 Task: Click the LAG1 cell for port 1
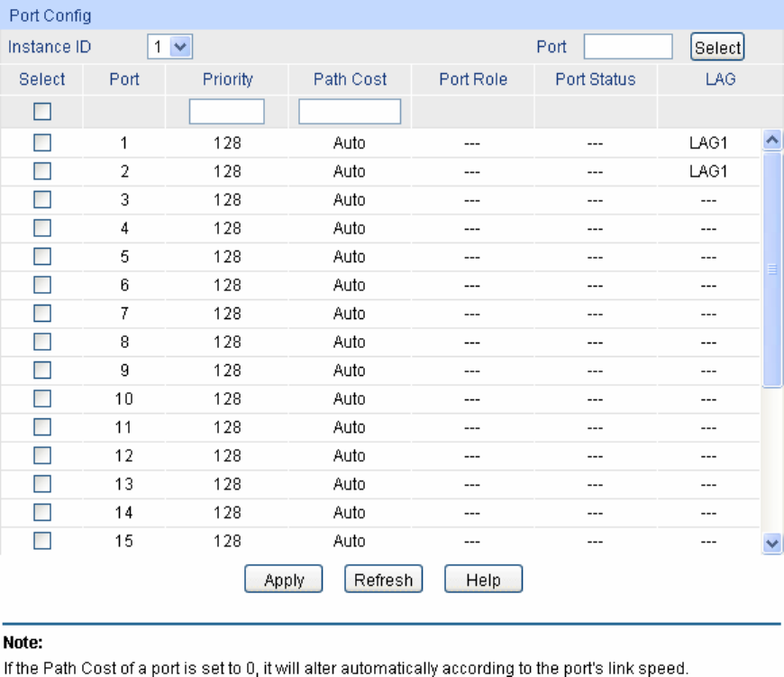point(707,142)
